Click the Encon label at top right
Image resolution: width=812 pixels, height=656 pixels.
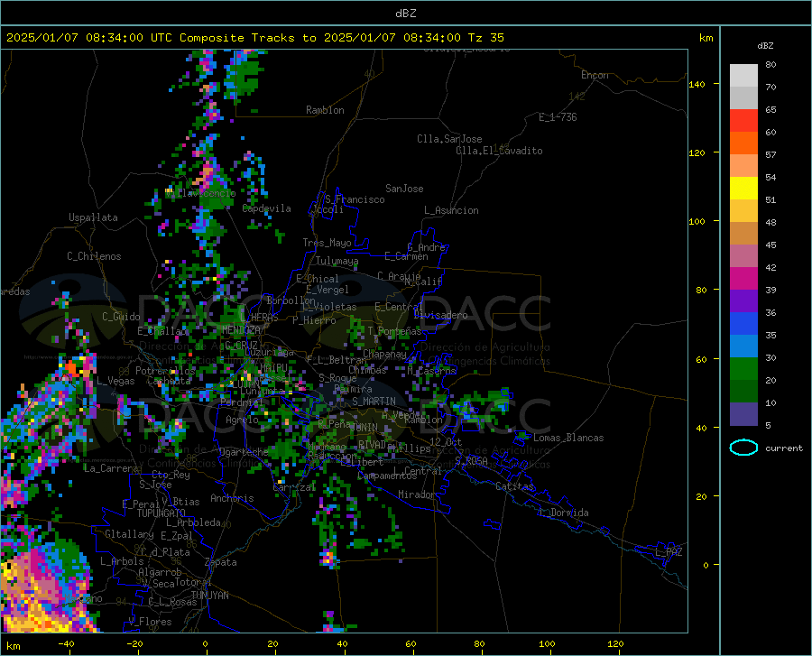(595, 75)
